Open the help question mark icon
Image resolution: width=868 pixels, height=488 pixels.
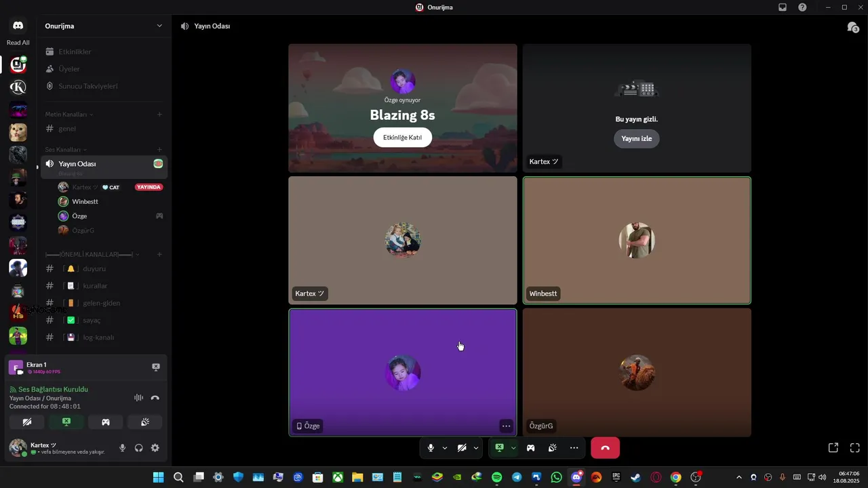point(802,7)
